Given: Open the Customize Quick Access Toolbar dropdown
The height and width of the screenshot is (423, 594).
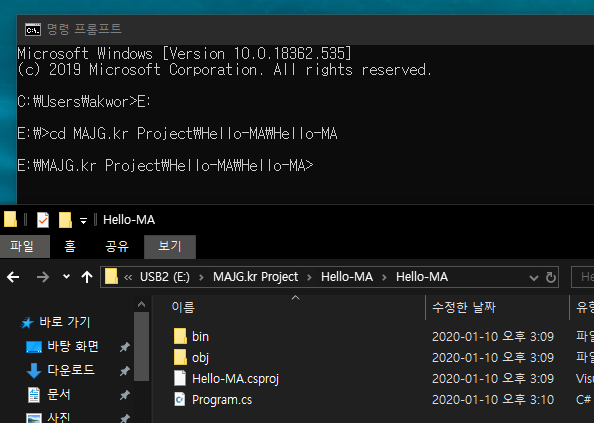Looking at the screenshot, I should pyautogui.click(x=83, y=220).
